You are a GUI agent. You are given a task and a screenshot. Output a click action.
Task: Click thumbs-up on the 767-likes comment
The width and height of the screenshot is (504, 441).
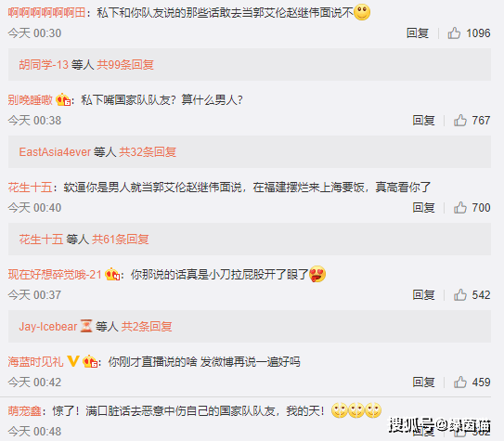point(460,121)
